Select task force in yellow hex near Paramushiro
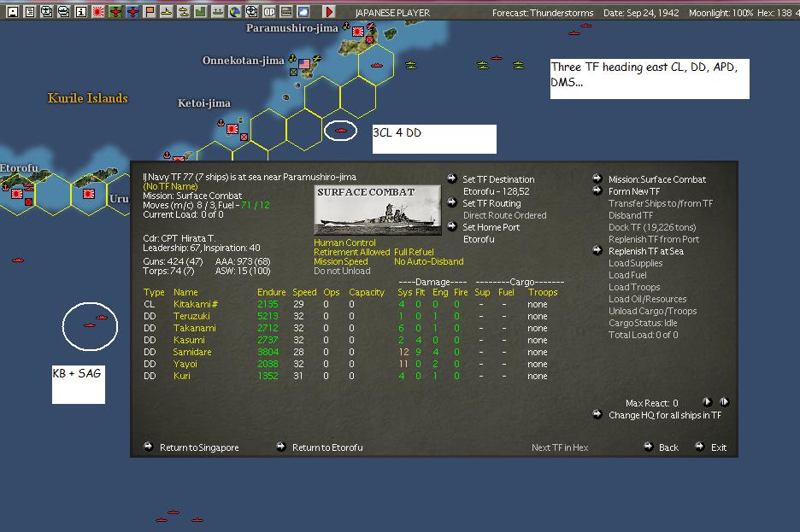800x532 pixels. coord(377,65)
